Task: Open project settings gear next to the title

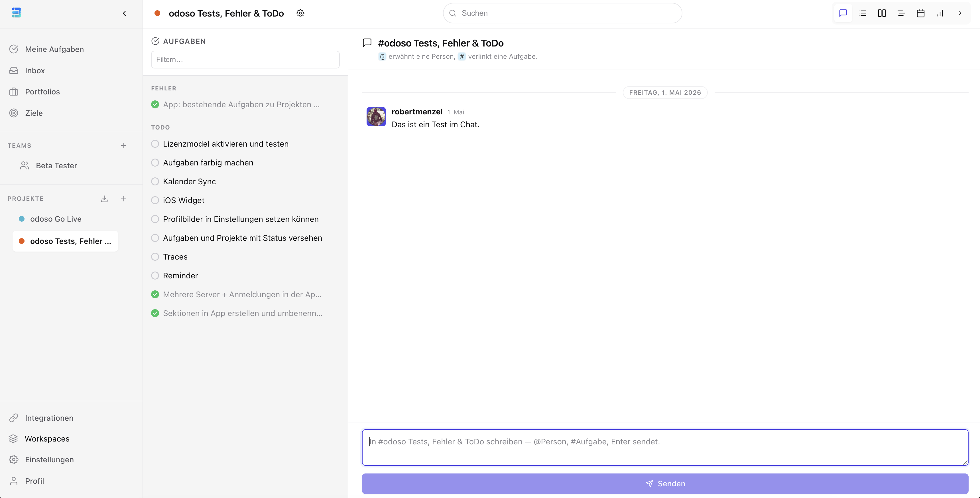Action: pos(300,13)
